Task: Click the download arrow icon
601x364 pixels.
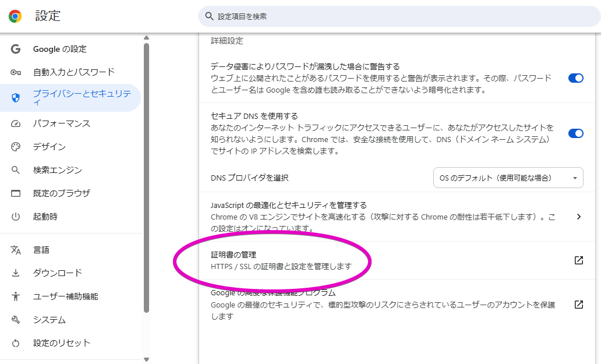Action: click(16, 273)
